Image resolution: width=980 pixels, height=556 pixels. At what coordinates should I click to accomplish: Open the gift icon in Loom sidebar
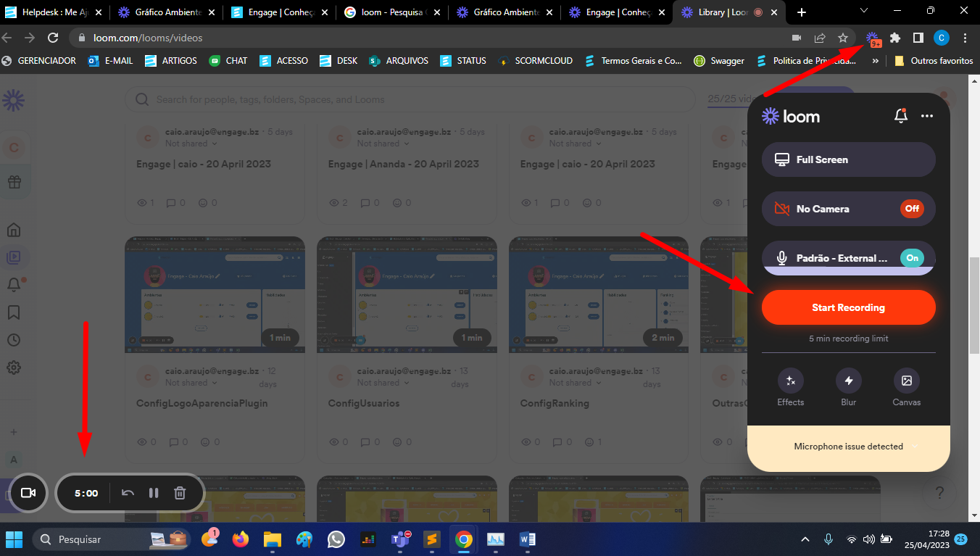click(x=13, y=182)
